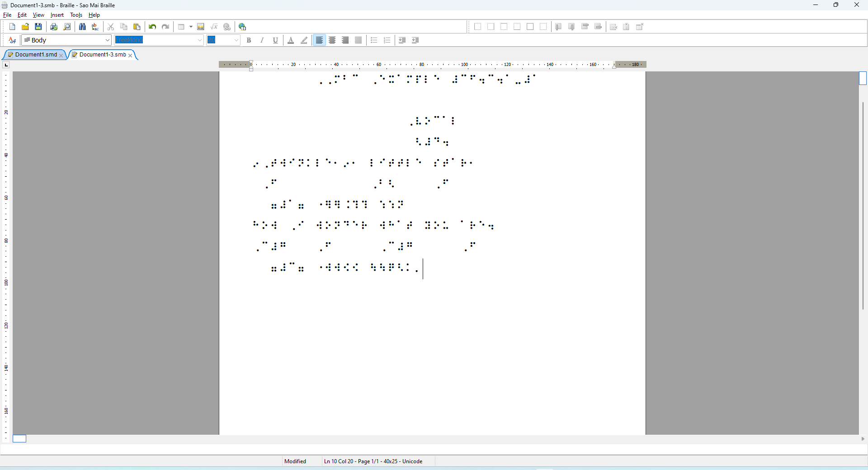Open the Tools menu
868x470 pixels.
point(76,15)
